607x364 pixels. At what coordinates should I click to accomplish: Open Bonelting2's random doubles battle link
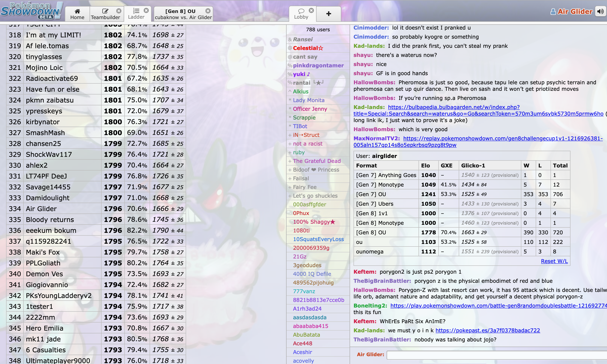coord(499,306)
